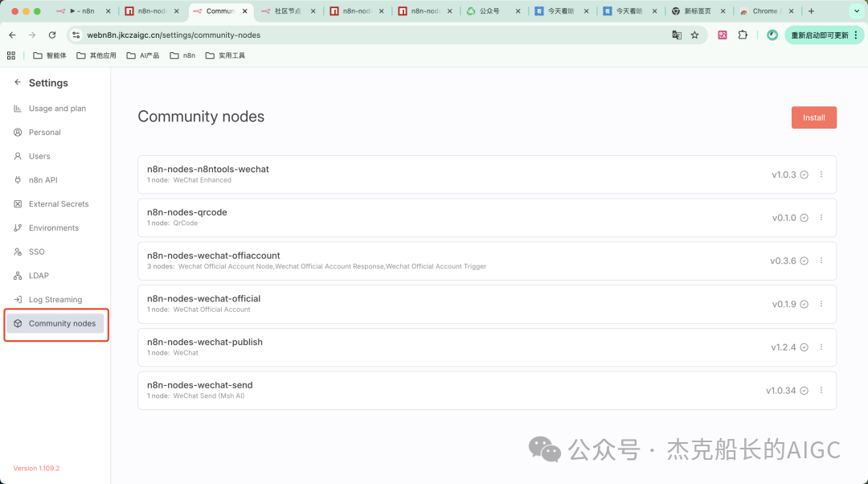Image resolution: width=868 pixels, height=484 pixels.
Task: Switch to 新标签页 browser tab
Action: [x=698, y=11]
